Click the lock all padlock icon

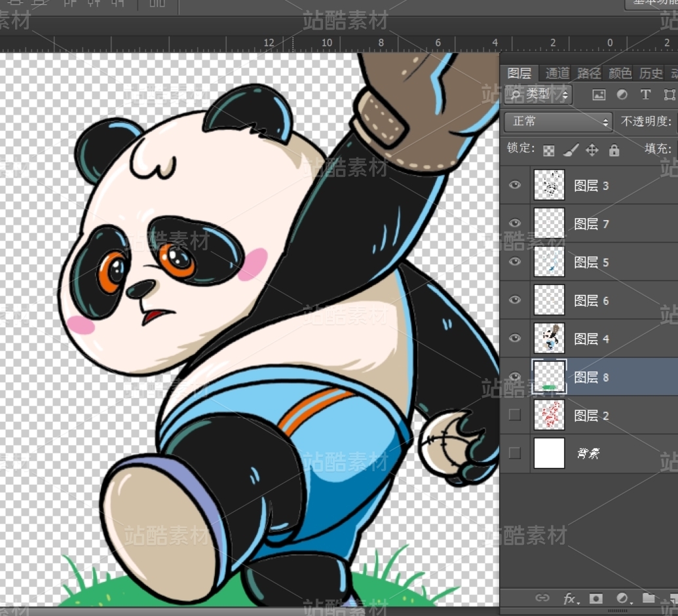[x=614, y=150]
